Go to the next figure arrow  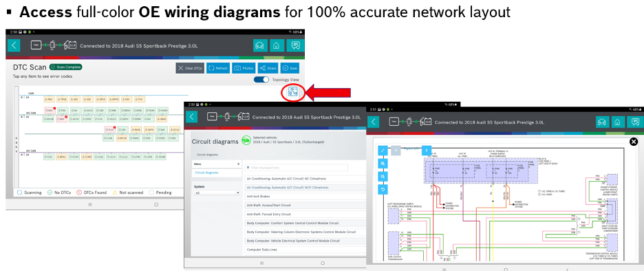coord(427,150)
